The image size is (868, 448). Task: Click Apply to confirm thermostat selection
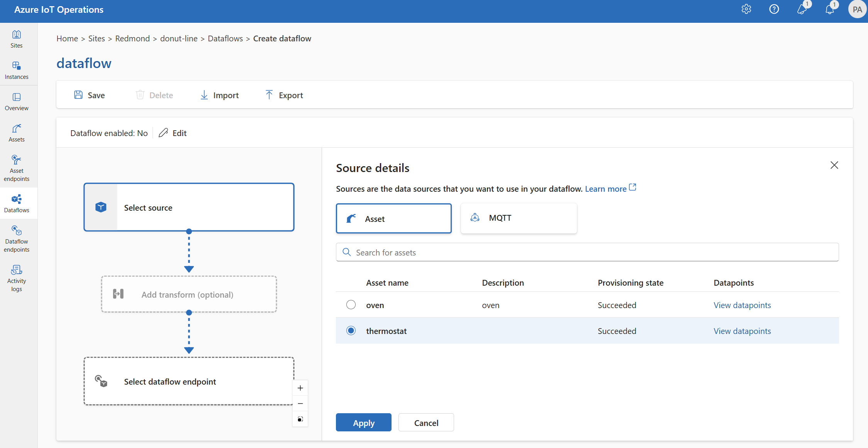363,423
